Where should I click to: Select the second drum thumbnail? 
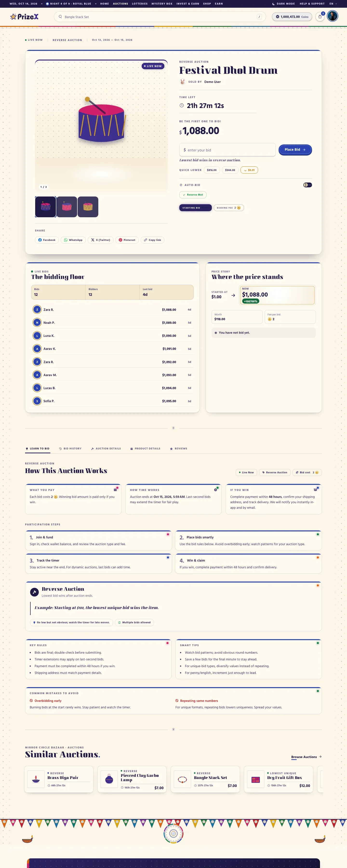click(67, 207)
